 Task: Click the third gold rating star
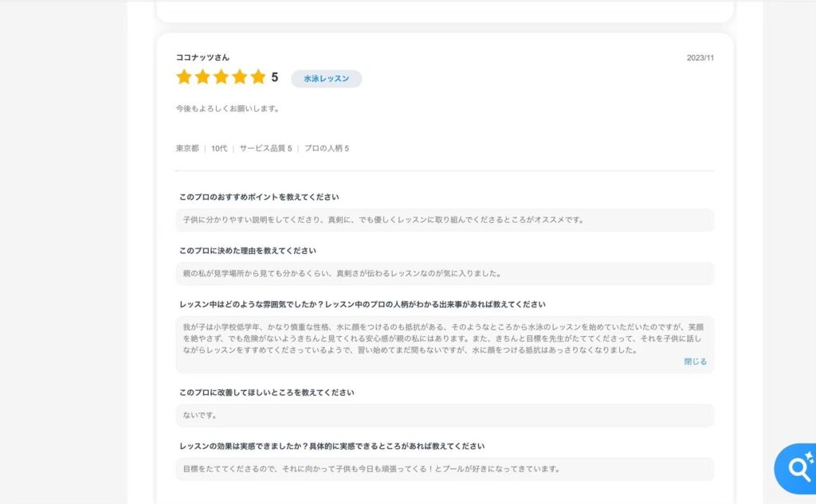[x=221, y=77]
